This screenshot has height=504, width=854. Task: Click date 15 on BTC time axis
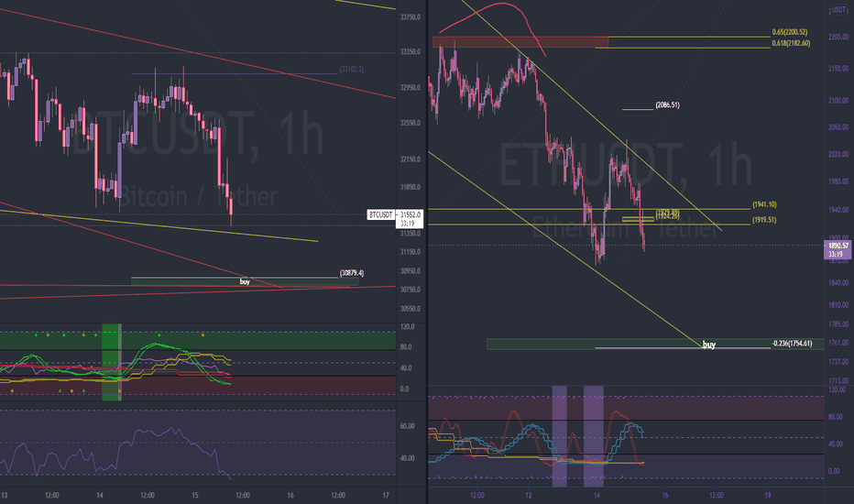coord(195,495)
